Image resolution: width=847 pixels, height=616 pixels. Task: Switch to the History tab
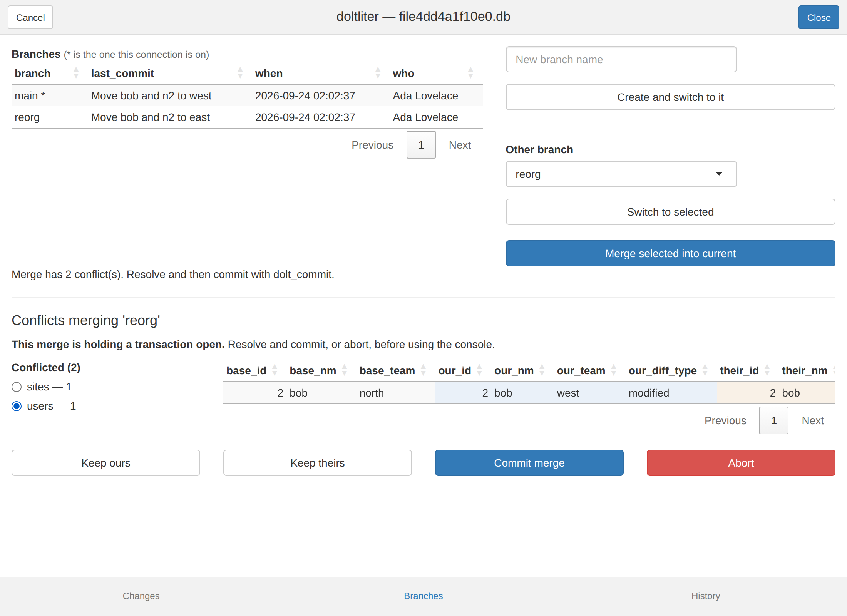click(705, 596)
